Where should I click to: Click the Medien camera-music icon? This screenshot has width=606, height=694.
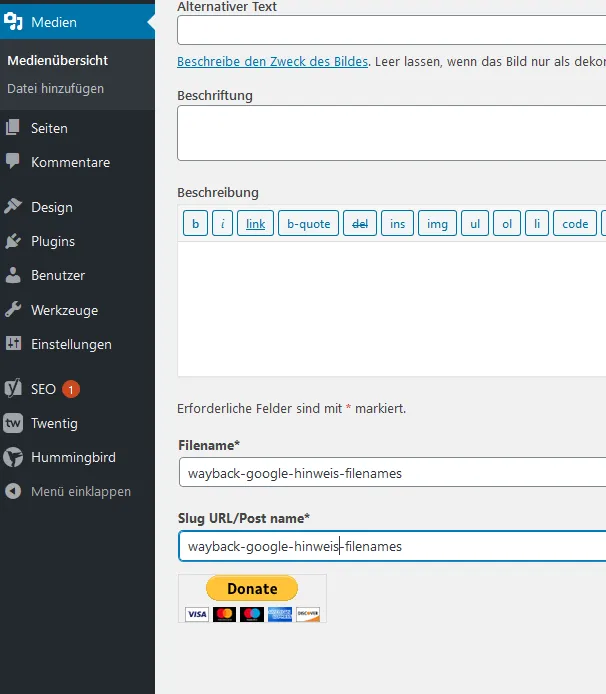pos(13,21)
